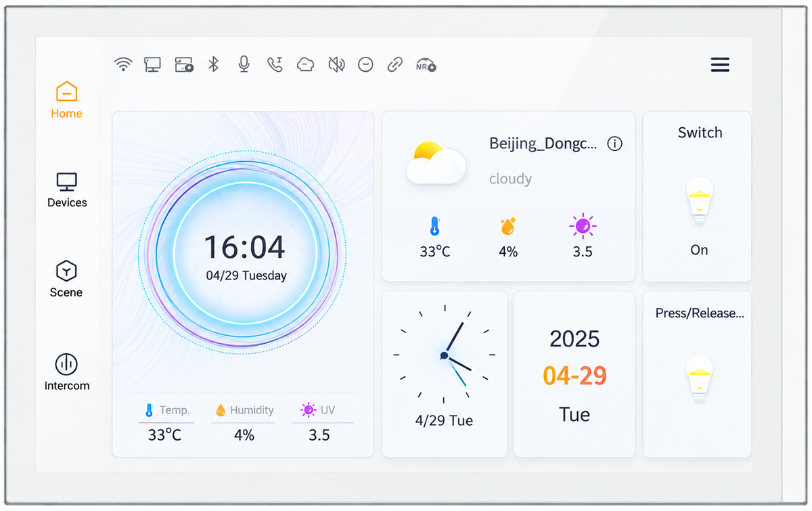Tap the server/gateway status icon
The height and width of the screenshot is (511, 812).
coord(184,64)
